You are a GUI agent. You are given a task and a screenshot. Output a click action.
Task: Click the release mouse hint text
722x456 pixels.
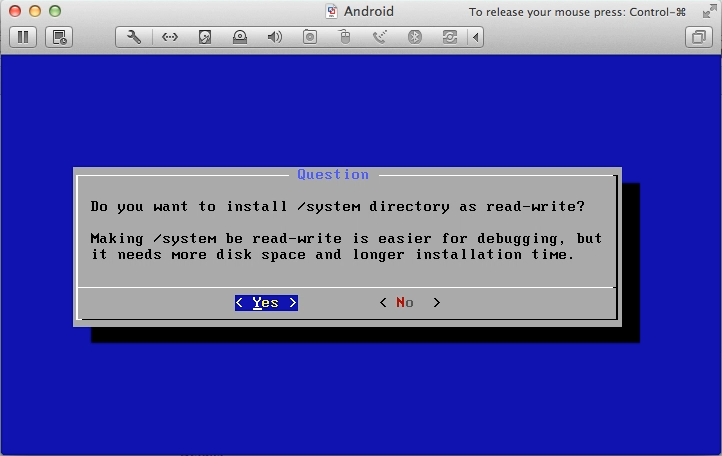pyautogui.click(x=577, y=12)
